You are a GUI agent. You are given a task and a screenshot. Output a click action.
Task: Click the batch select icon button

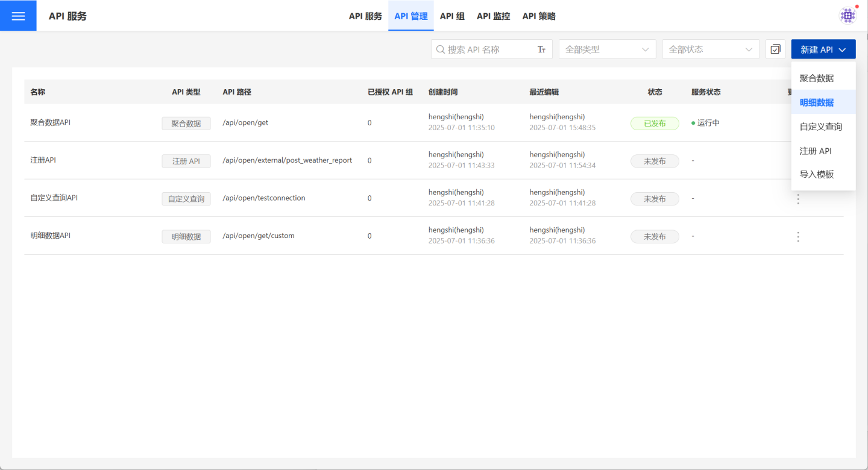[x=775, y=49]
